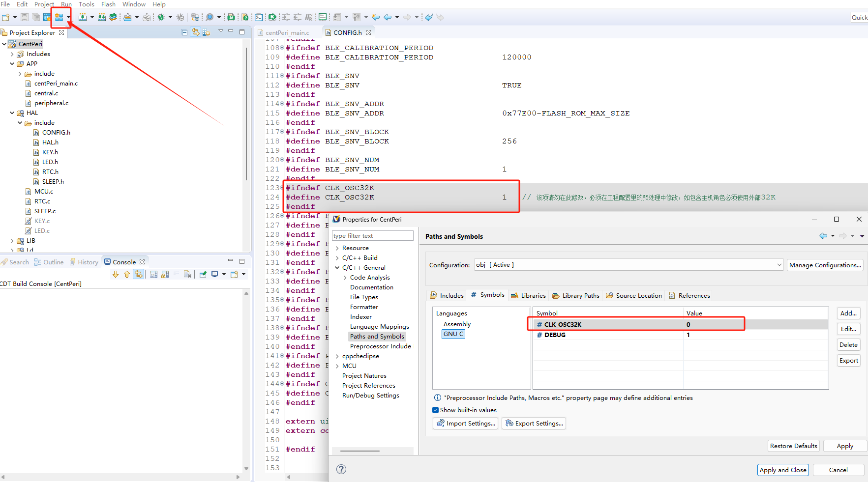Click the Back navigation arrow in toolbar

[388, 17]
